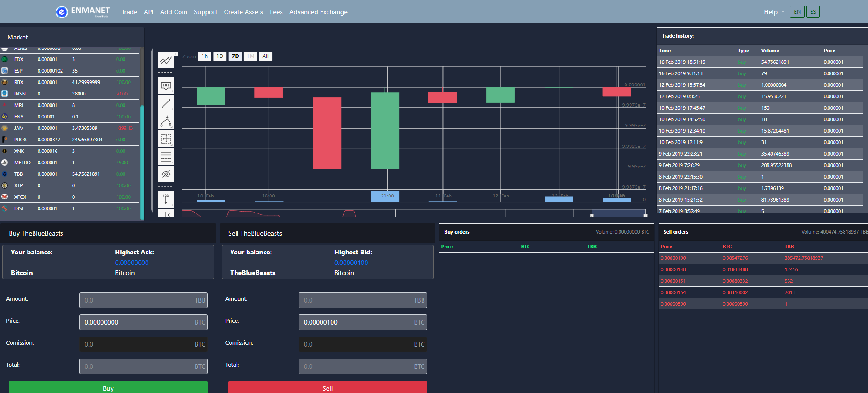Click the ESP coin icon
The image size is (868, 393).
point(5,71)
